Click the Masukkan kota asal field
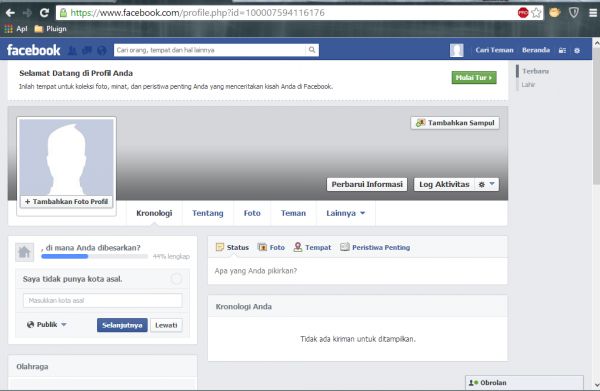This screenshot has width=600, height=391. point(103,300)
